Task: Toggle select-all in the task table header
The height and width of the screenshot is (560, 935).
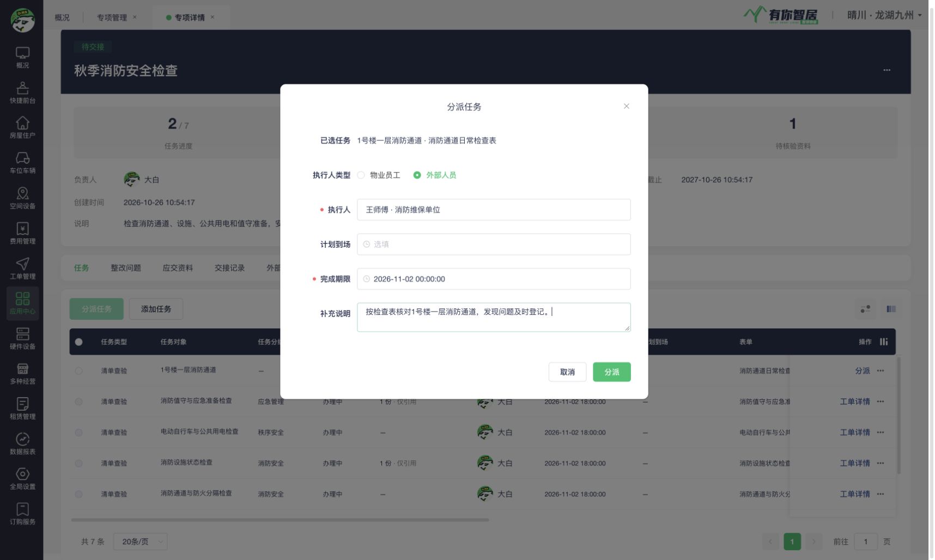Action: (x=78, y=342)
